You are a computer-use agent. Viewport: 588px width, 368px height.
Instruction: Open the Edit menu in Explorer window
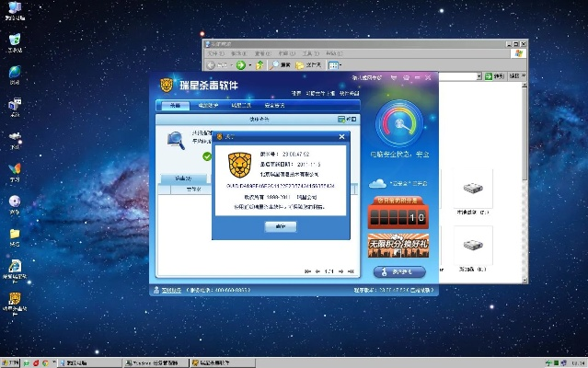tap(239, 53)
